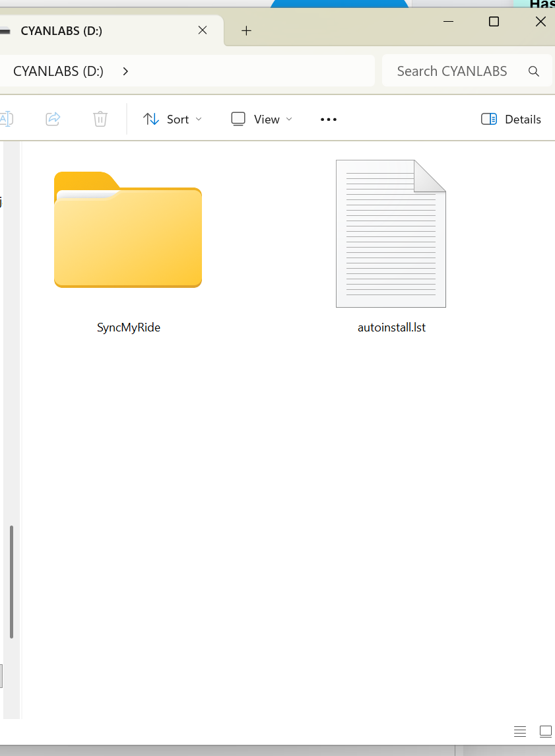Image resolution: width=555 pixels, height=756 pixels.
Task: Close the CYANLABS (D:) tab
Action: (203, 30)
